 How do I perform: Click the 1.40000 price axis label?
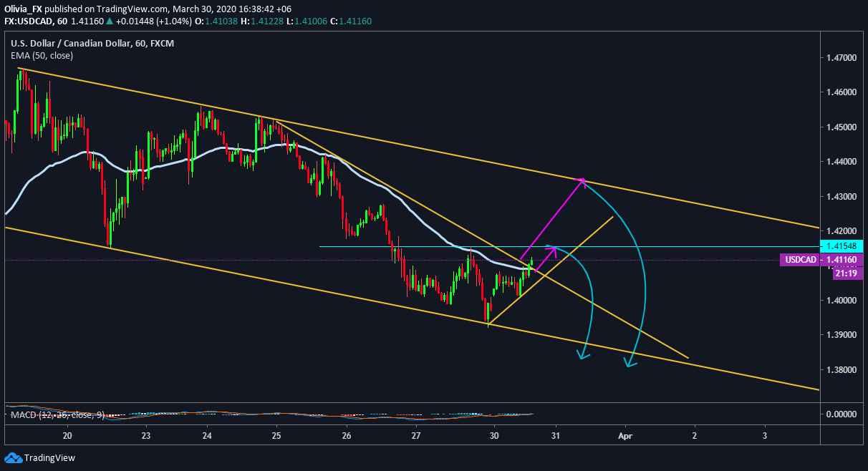point(843,301)
